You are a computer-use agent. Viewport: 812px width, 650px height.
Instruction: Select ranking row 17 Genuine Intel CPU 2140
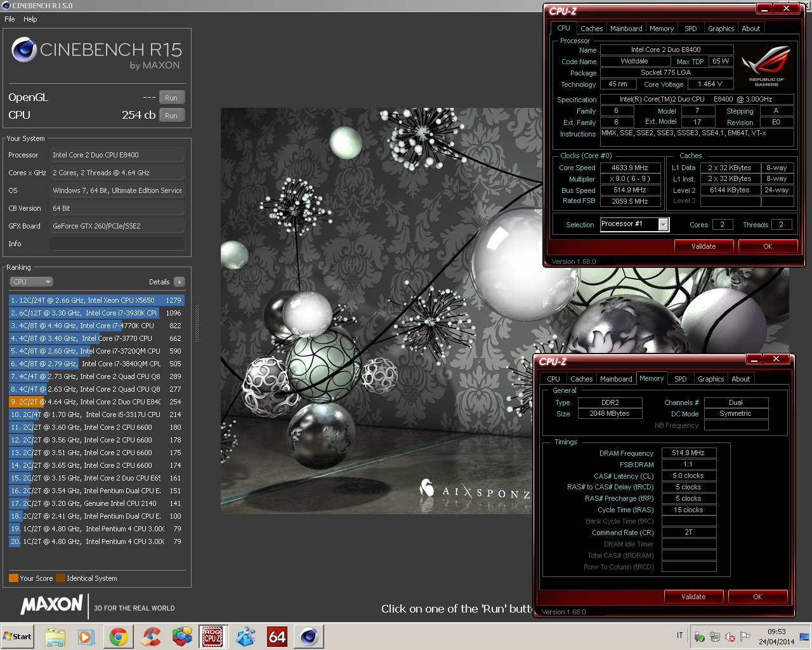pyautogui.click(x=96, y=503)
